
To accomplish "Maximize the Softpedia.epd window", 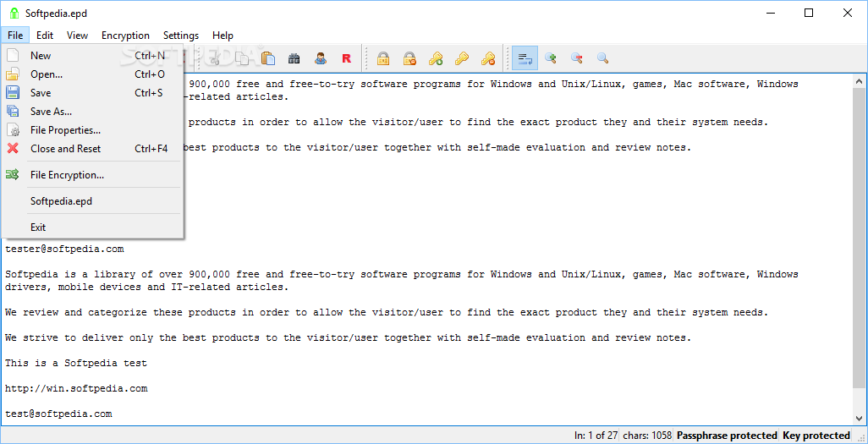I will (809, 14).
